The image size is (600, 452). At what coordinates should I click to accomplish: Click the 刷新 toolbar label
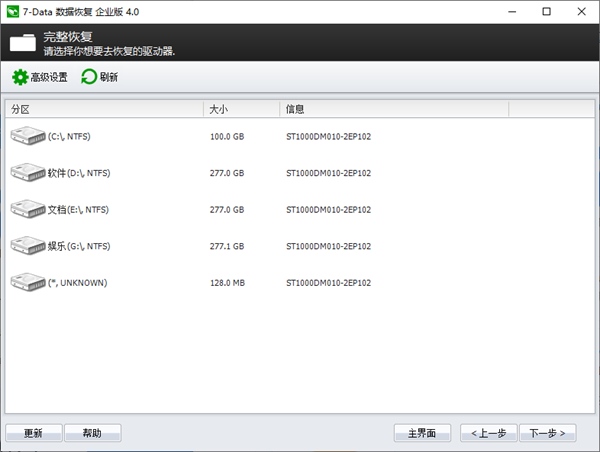pyautogui.click(x=109, y=77)
